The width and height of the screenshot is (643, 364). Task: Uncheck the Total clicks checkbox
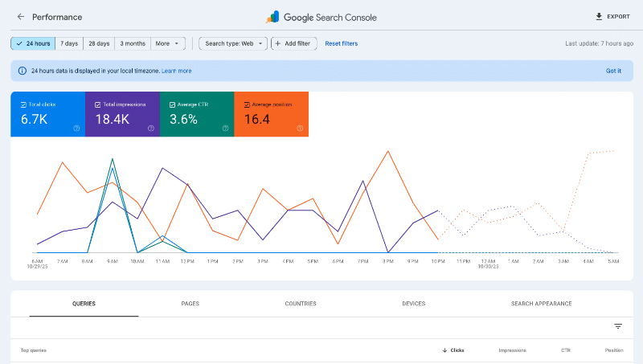23,104
